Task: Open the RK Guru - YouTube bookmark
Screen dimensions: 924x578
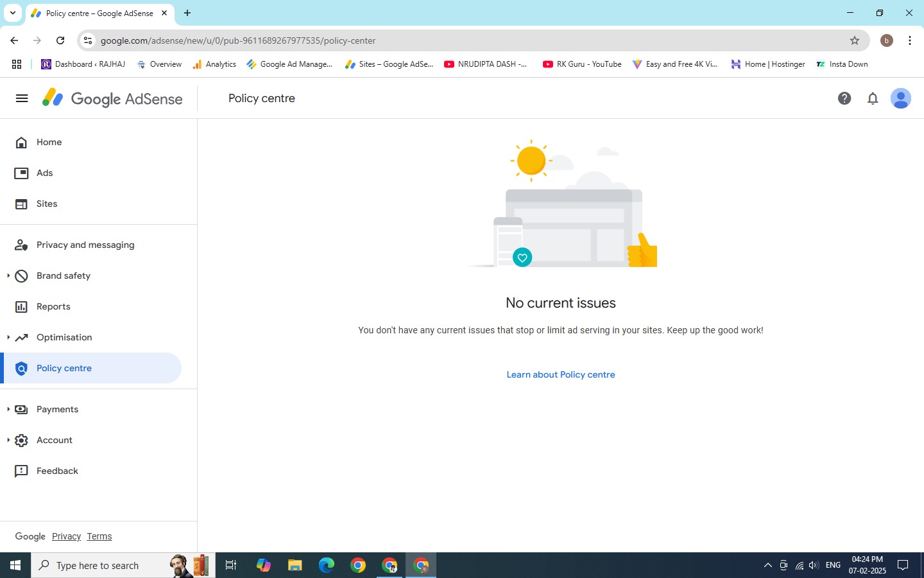Action: coord(582,64)
